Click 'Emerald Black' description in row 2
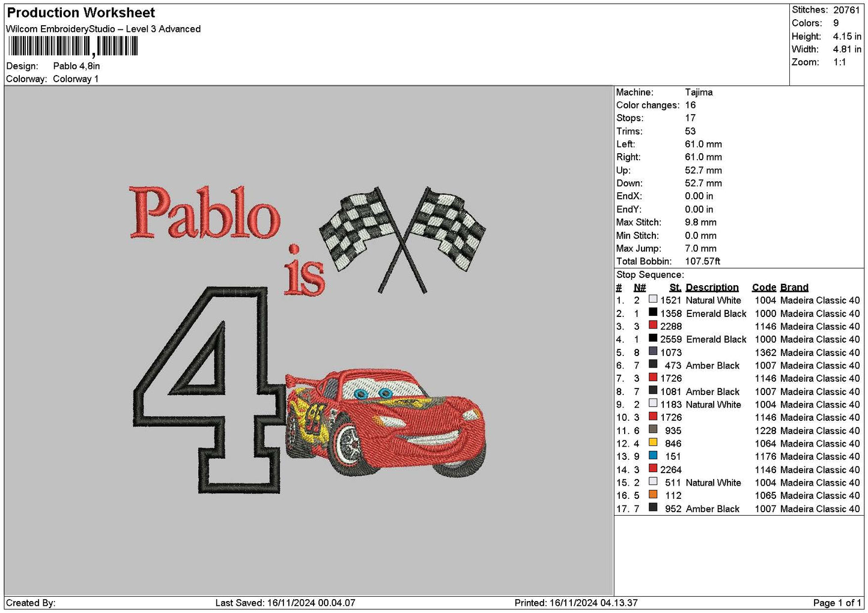868x613 pixels. click(716, 313)
